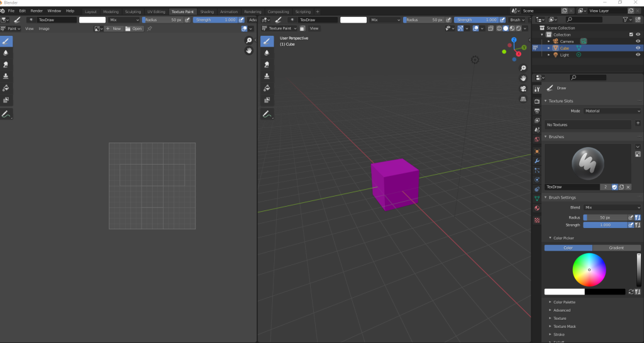
Task: Open the Render menu
Action: click(x=36, y=11)
